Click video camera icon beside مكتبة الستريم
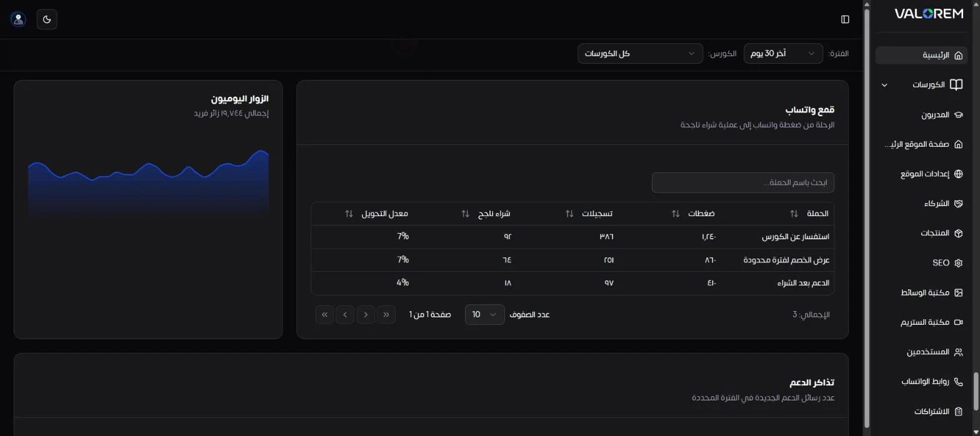980x436 pixels. click(958, 322)
